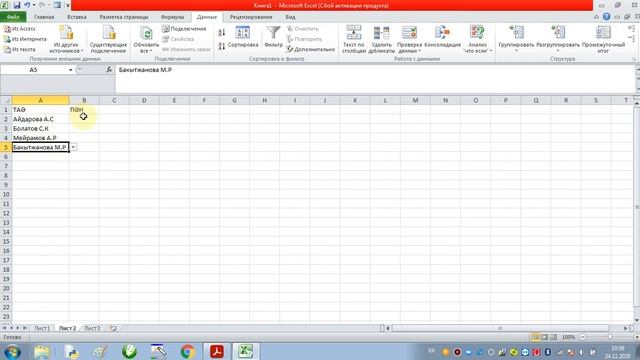Save the workbook via quick access
The image size is (640, 360).
point(17,5)
